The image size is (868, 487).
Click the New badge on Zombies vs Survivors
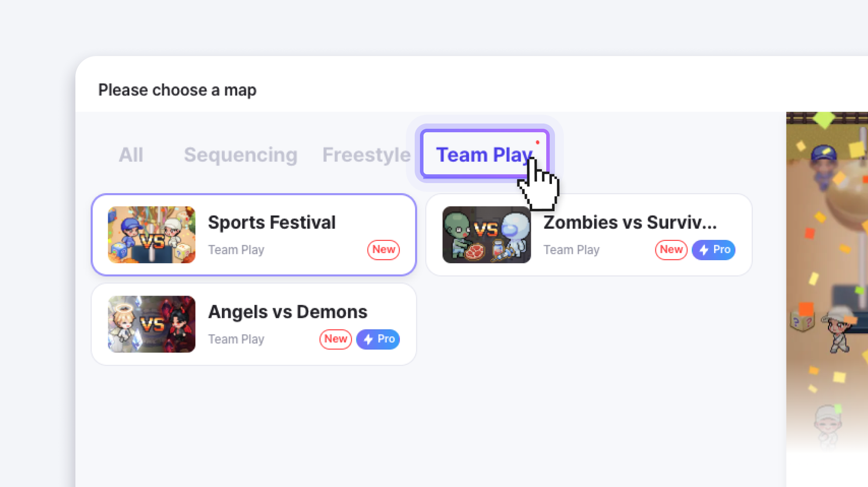pos(671,250)
